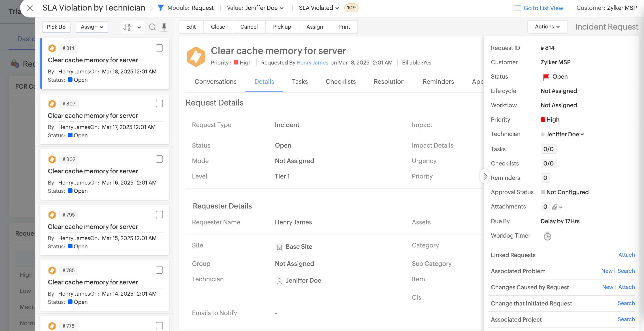644x331 pixels.
Task: Collapse the right details panel arrow
Action: (x=485, y=176)
